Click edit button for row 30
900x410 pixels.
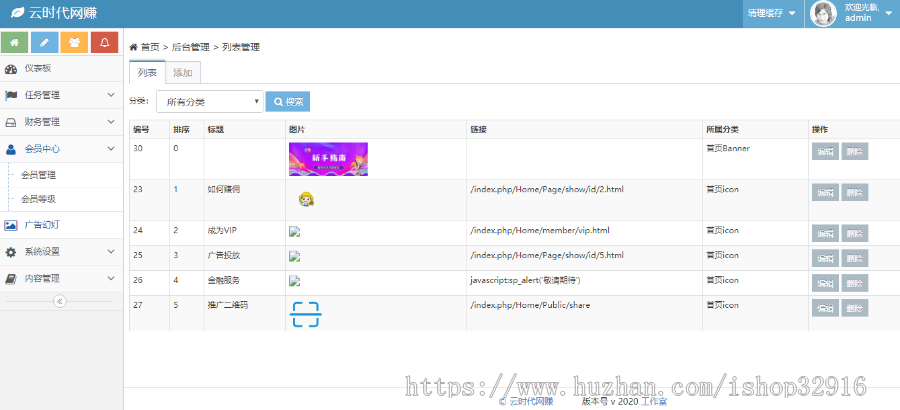point(825,152)
